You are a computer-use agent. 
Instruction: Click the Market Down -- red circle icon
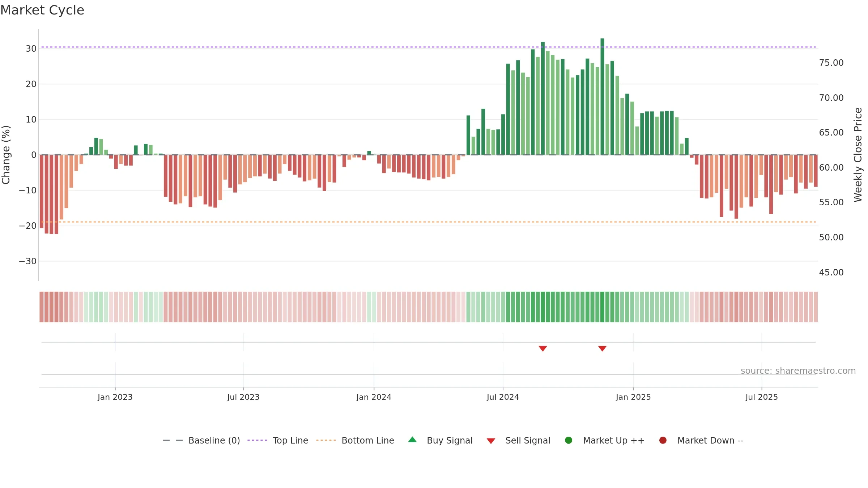(x=663, y=440)
